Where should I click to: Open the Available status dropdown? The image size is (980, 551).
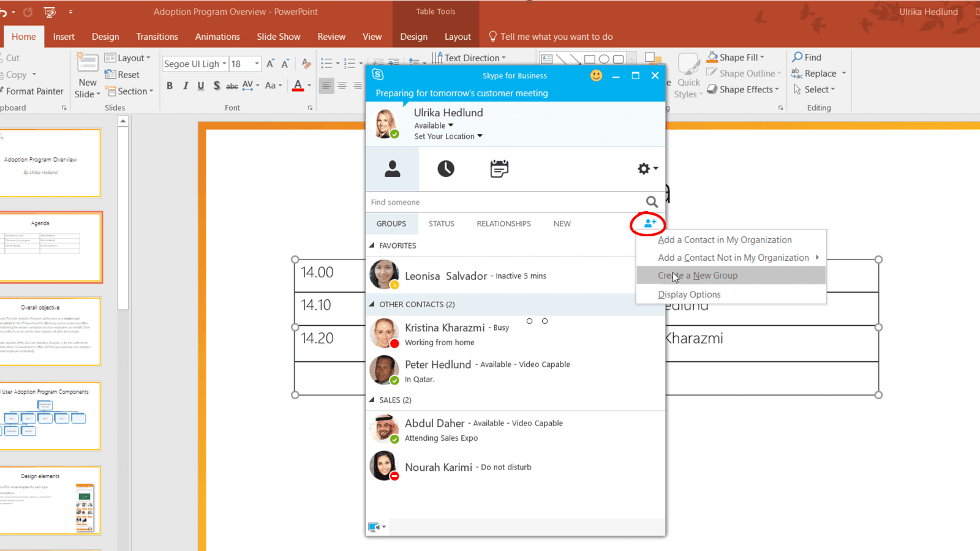coord(434,126)
